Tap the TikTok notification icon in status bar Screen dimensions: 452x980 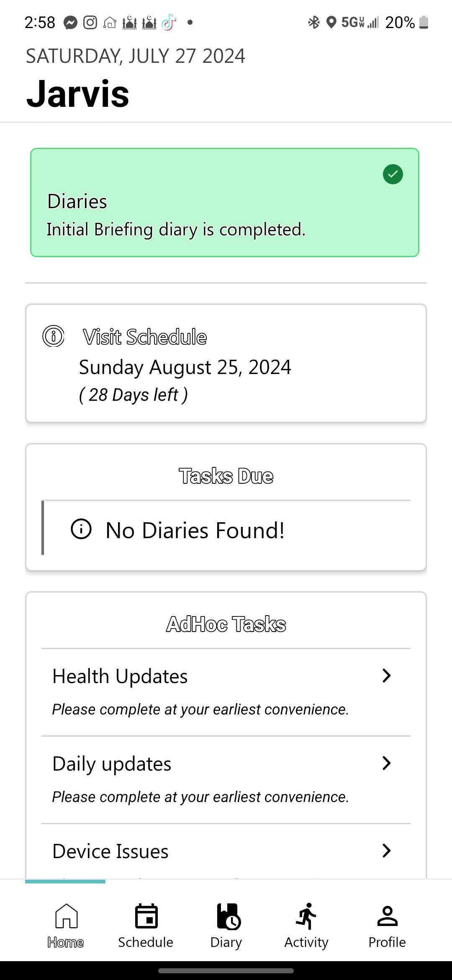[x=169, y=22]
